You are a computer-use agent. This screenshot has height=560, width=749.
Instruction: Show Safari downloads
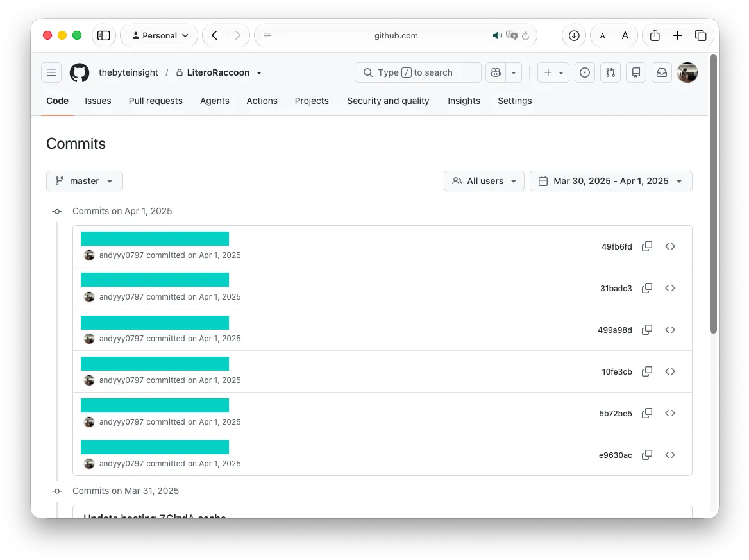click(x=574, y=35)
